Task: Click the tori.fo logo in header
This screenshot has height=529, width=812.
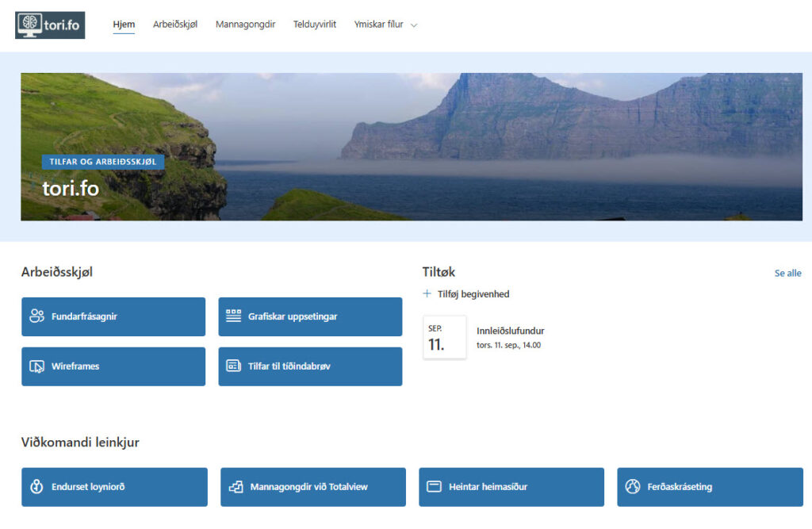Action: [50, 25]
